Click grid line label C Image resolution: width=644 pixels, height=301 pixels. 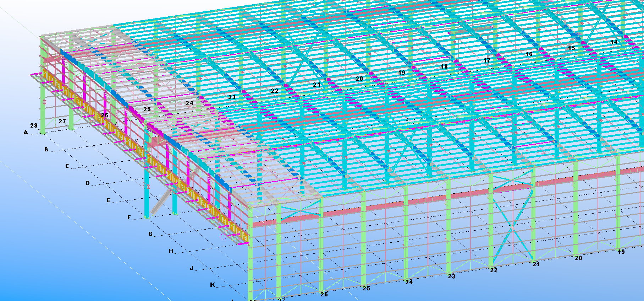click(x=67, y=166)
